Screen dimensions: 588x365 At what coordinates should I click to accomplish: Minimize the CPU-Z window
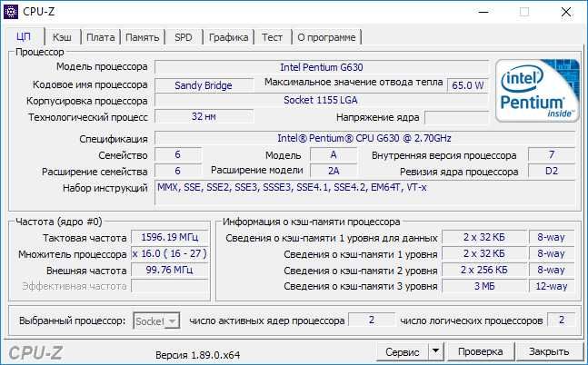coord(483,12)
